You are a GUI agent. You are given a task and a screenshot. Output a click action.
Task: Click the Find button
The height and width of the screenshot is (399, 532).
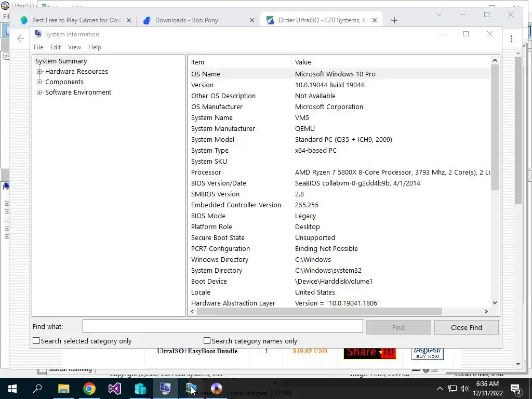(x=398, y=327)
